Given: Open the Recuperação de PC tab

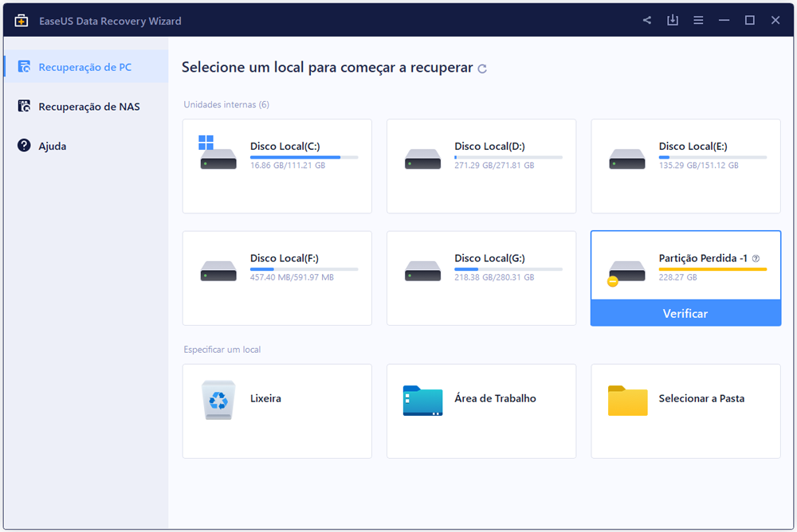Looking at the screenshot, I should click(x=86, y=67).
